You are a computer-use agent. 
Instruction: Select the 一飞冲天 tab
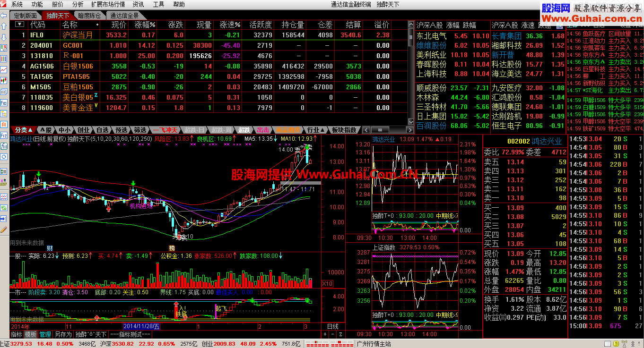tap(165, 130)
